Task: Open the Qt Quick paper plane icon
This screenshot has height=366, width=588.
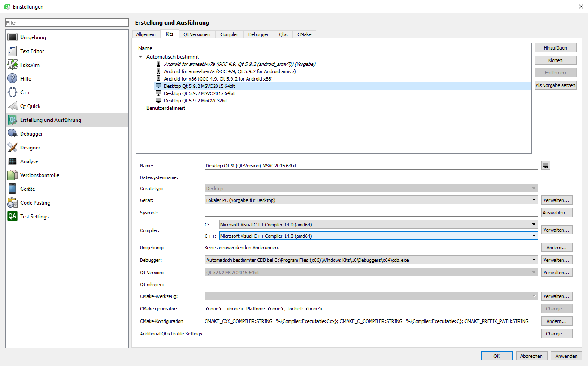Action: click(12, 106)
